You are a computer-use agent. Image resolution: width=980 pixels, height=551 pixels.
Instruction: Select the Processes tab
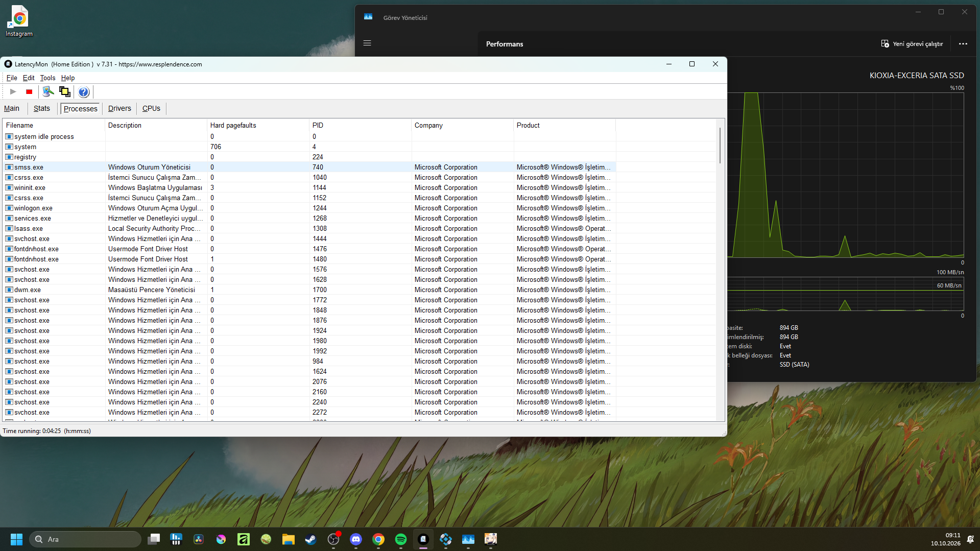click(x=81, y=109)
